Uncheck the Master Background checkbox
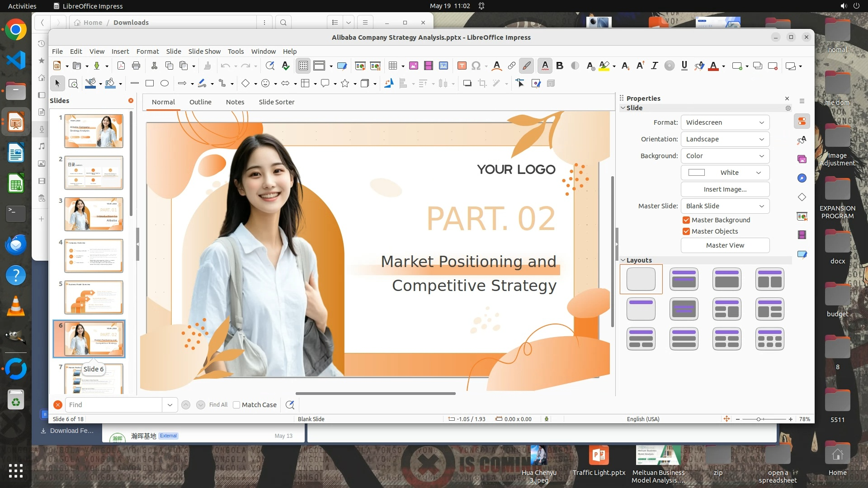This screenshot has height=488, width=868. [686, 220]
